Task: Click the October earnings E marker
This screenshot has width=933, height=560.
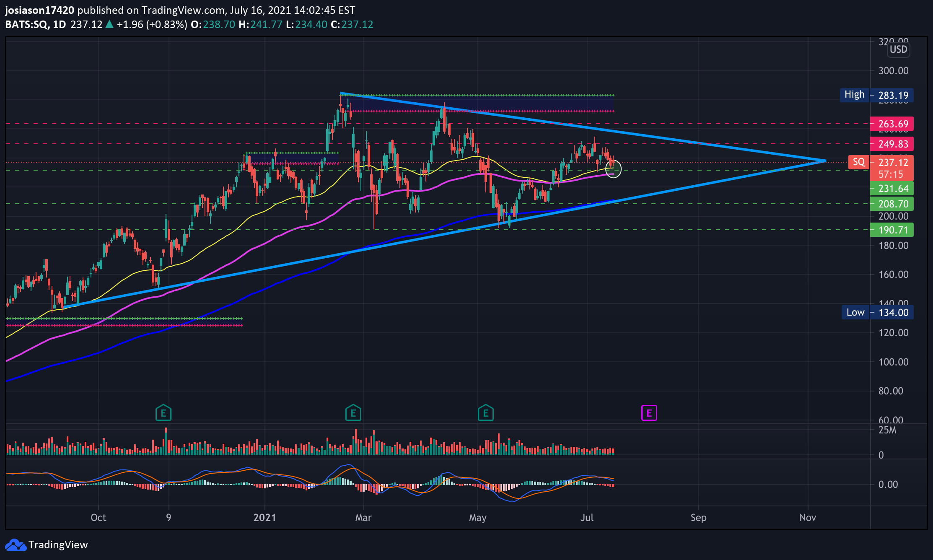Action: [x=163, y=413]
